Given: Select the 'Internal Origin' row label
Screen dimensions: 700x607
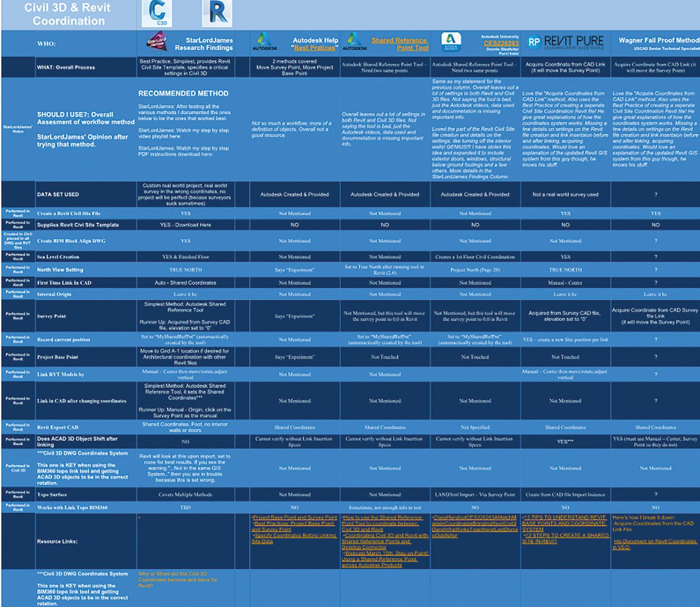Looking at the screenshot, I should pos(54,294).
